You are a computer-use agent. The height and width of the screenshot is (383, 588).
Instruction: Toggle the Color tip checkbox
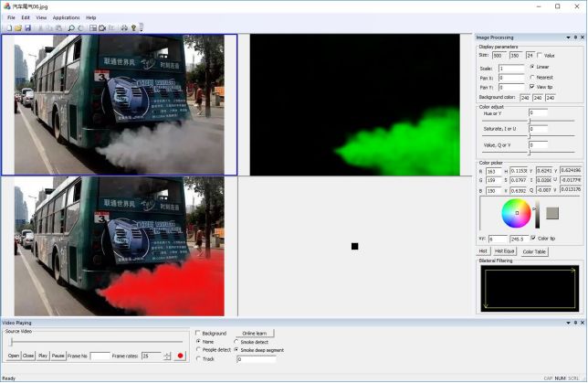pos(533,238)
